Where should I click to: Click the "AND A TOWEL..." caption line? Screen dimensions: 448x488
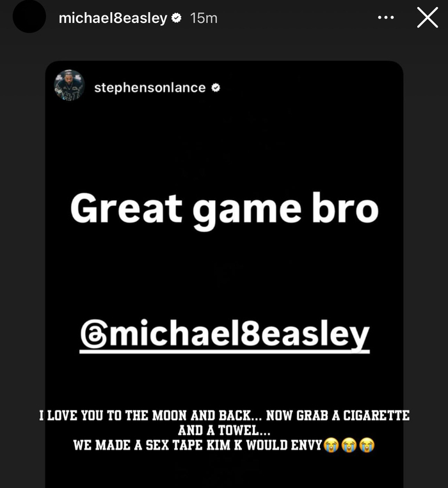[224, 430]
